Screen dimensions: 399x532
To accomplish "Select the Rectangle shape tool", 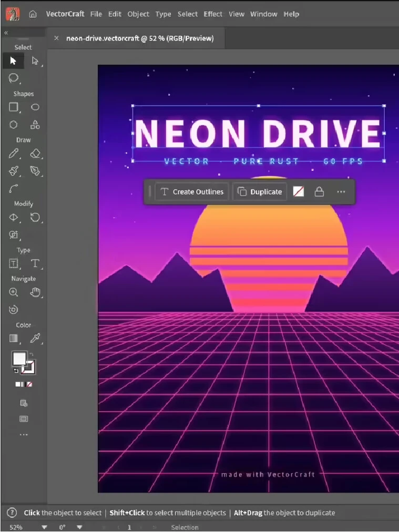I will click(x=13, y=107).
